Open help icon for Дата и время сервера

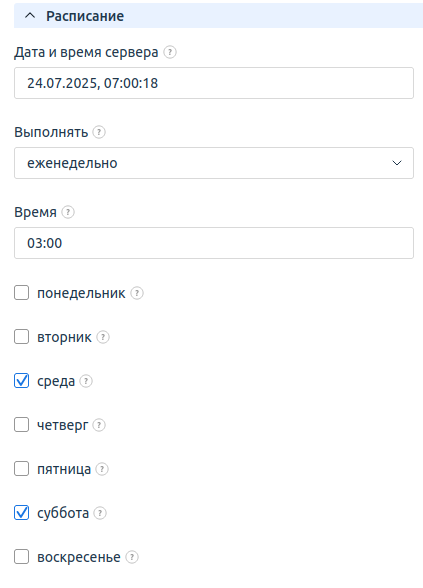pos(170,52)
